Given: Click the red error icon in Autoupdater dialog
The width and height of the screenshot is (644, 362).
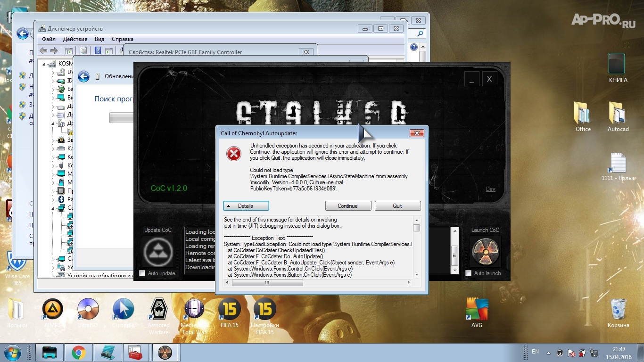Looking at the screenshot, I should (234, 154).
